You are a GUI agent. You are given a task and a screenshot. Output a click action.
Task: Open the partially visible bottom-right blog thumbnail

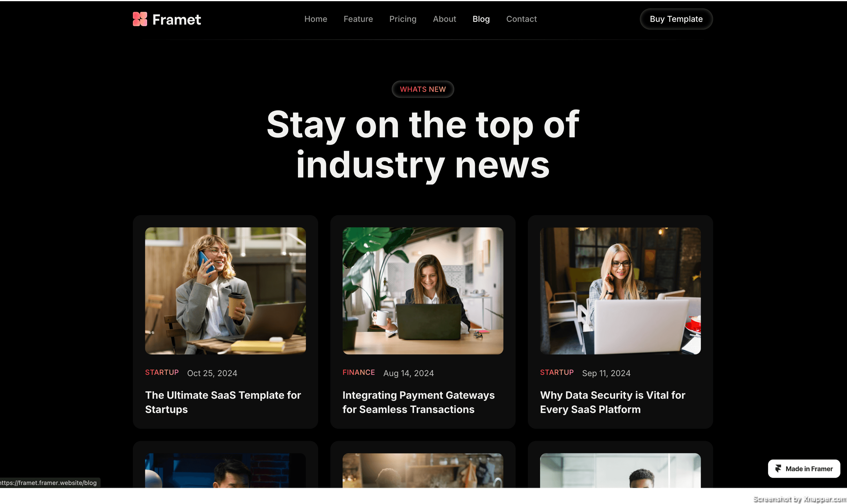tap(620, 471)
